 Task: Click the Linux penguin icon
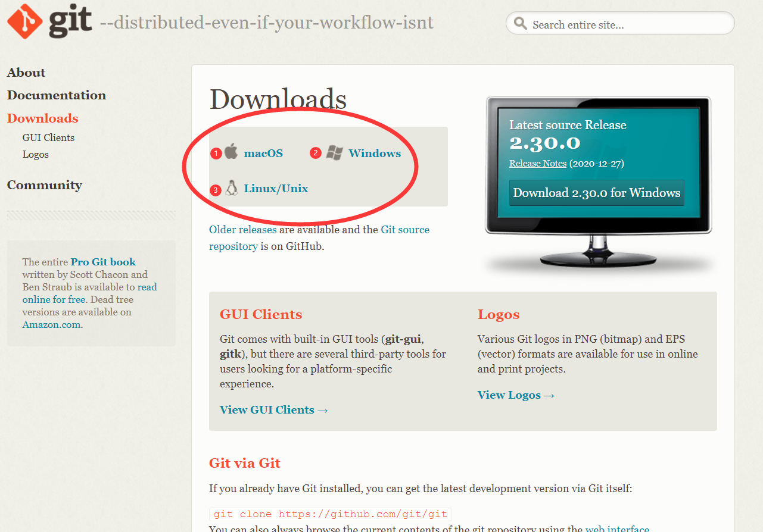(x=232, y=188)
